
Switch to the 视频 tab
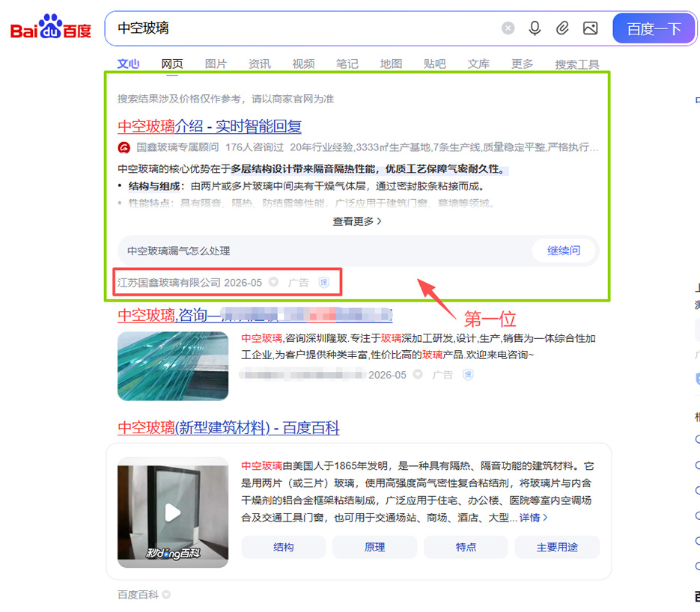(303, 64)
